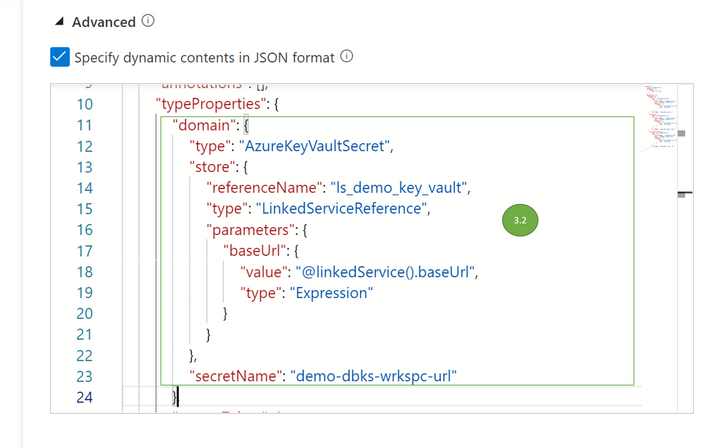The height and width of the screenshot is (448, 720).
Task: Click the "secretName" key on line 23
Action: pos(236,376)
